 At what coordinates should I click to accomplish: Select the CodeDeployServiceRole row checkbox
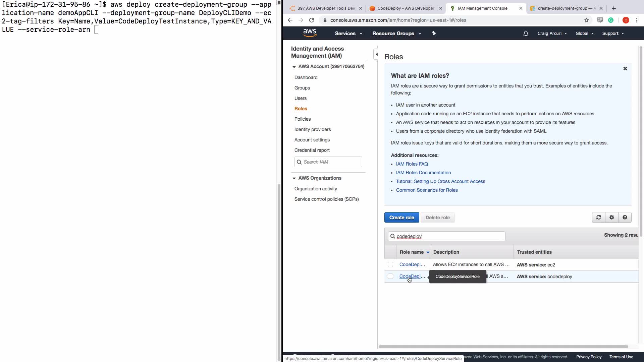tap(390, 276)
